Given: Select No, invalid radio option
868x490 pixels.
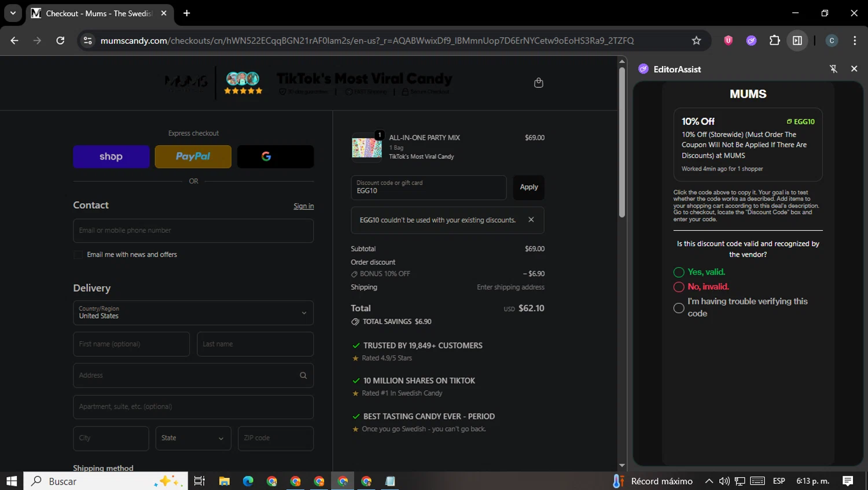Looking at the screenshot, I should point(679,287).
